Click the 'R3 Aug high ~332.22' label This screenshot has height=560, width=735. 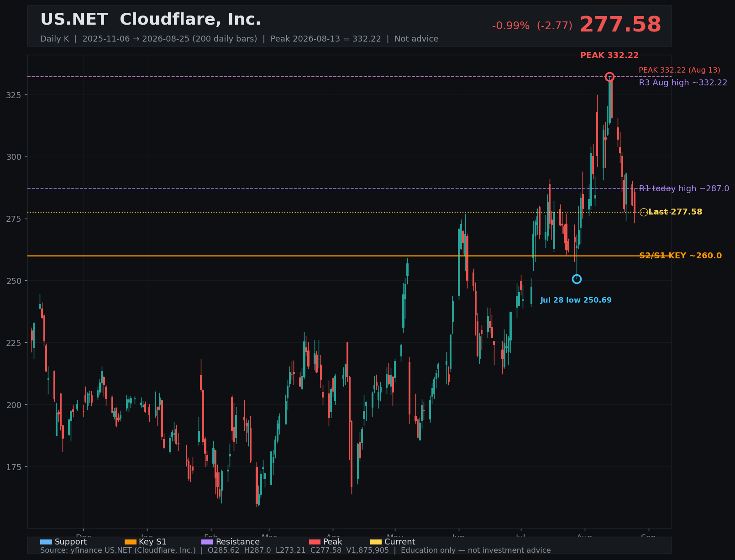click(683, 83)
